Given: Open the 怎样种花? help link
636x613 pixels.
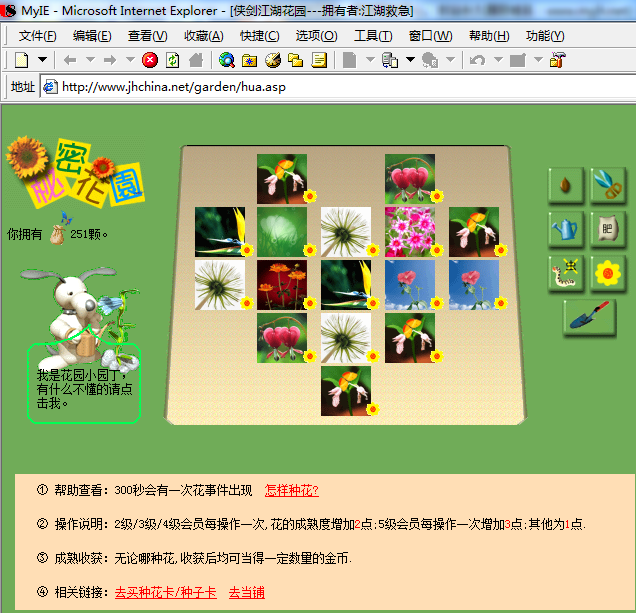Looking at the screenshot, I should (x=292, y=490).
